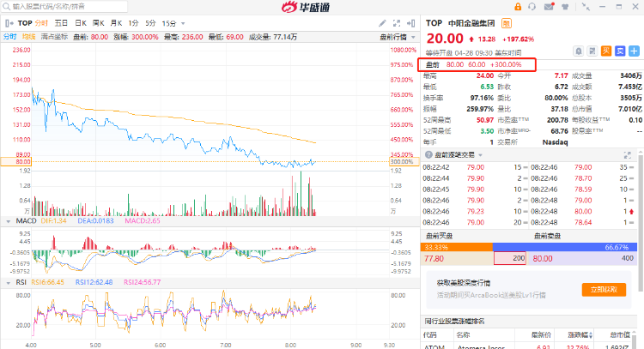Toggle the 两点坐标 option
Screen dimensions: 644x349
54,37
